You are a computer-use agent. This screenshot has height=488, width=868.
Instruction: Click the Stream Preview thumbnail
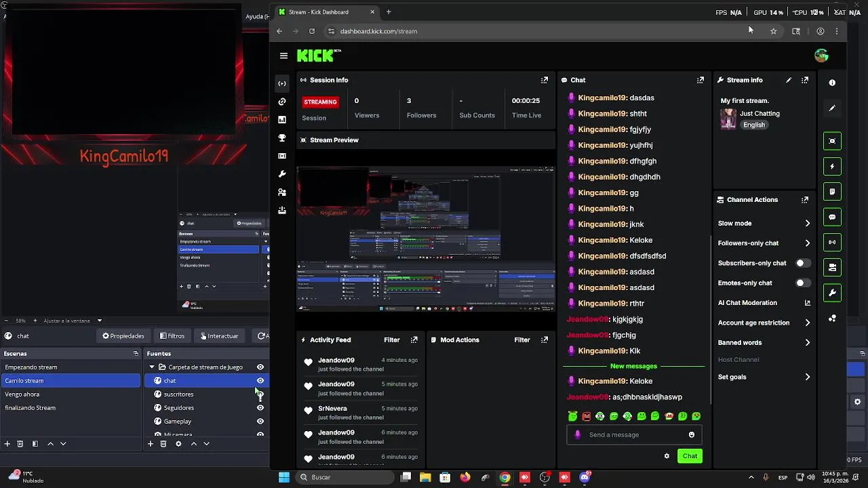[x=426, y=239]
